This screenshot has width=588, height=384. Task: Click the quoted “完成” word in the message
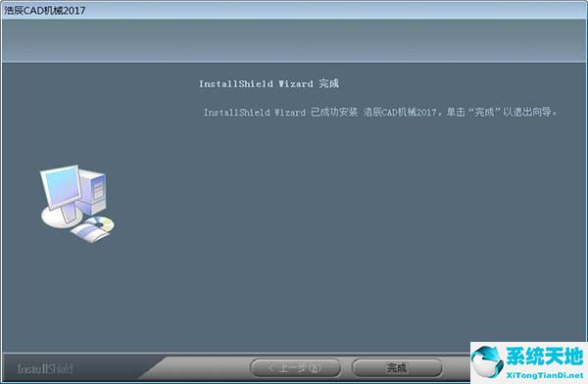[x=483, y=112]
